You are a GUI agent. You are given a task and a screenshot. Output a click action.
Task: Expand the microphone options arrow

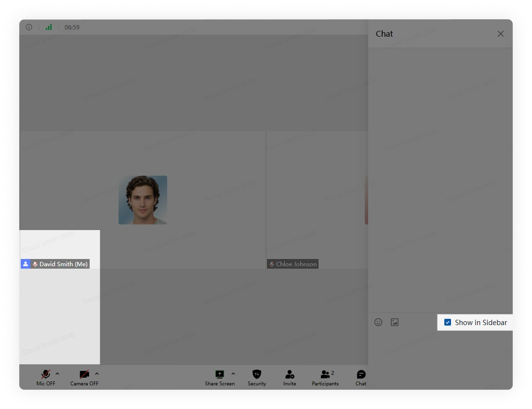(57, 374)
